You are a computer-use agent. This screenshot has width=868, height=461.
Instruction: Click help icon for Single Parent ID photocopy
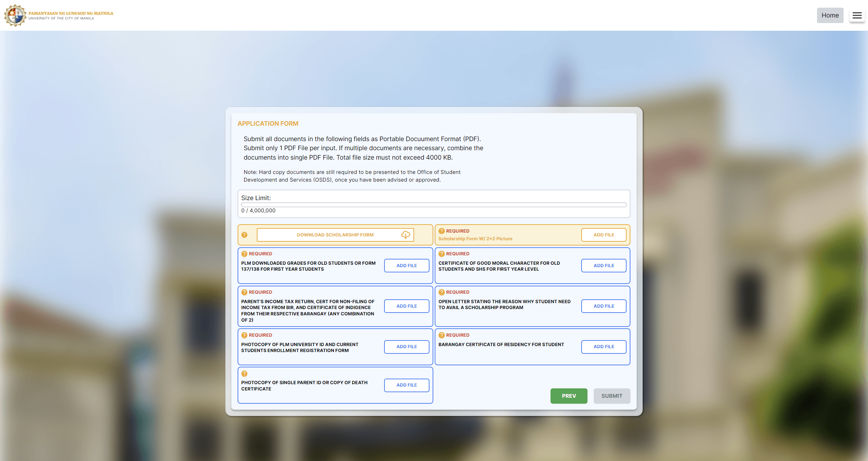pyautogui.click(x=245, y=374)
